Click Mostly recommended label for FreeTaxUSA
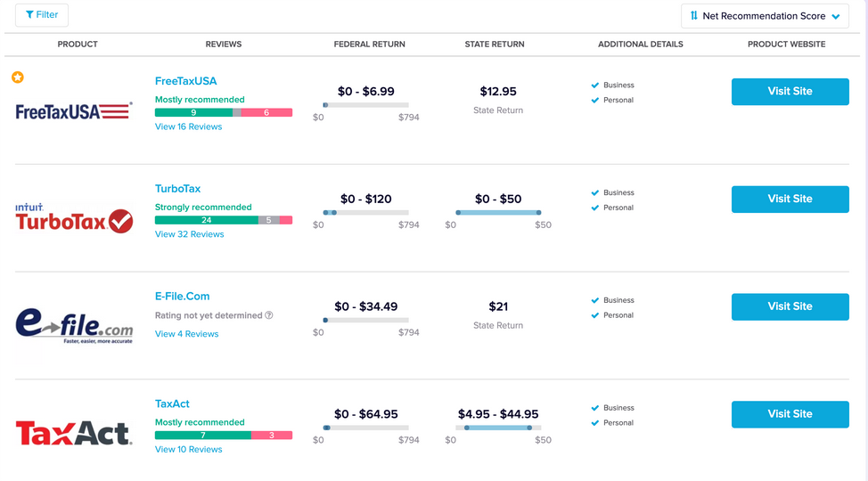The height and width of the screenshot is (481, 868). pyautogui.click(x=200, y=100)
